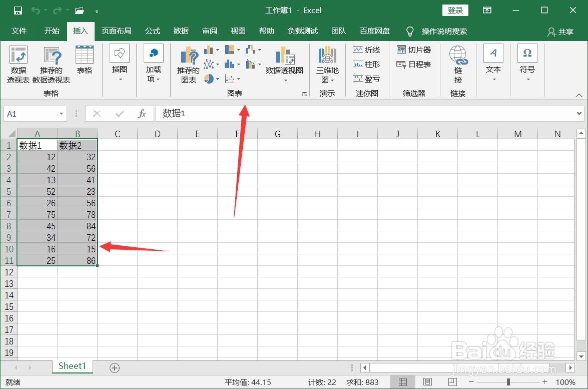Click the zoom out minus button
The image size is (588, 389).
471,382
